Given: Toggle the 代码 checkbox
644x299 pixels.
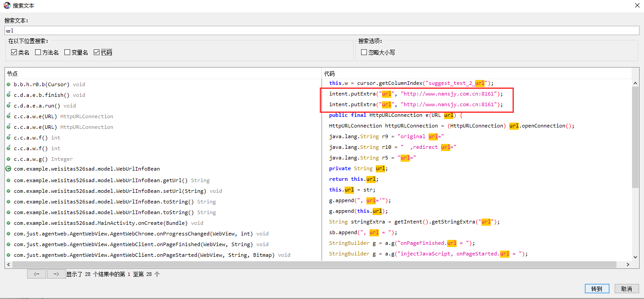Looking at the screenshot, I should click(x=97, y=52).
